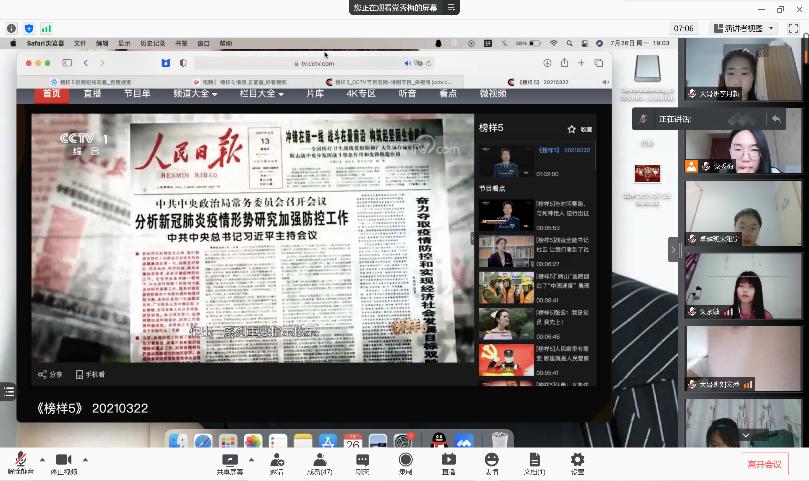Open the Safari浏览器 menu in the menu bar
Screen dimensions: 809x481
tap(45, 43)
